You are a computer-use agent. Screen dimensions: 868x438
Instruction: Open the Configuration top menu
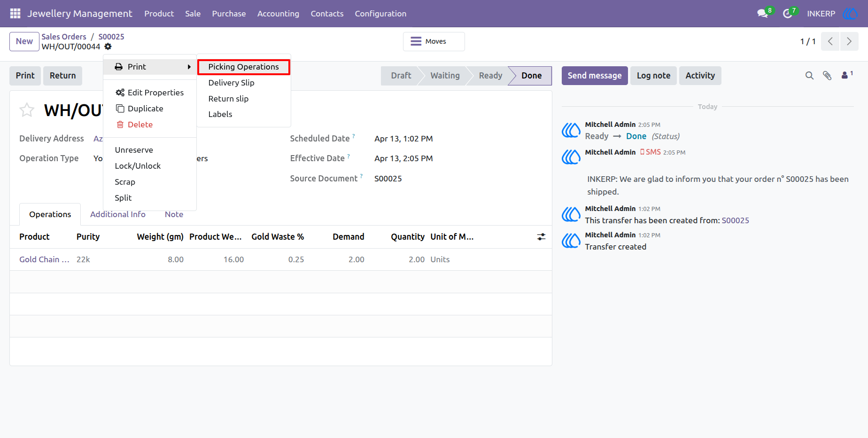pos(380,14)
